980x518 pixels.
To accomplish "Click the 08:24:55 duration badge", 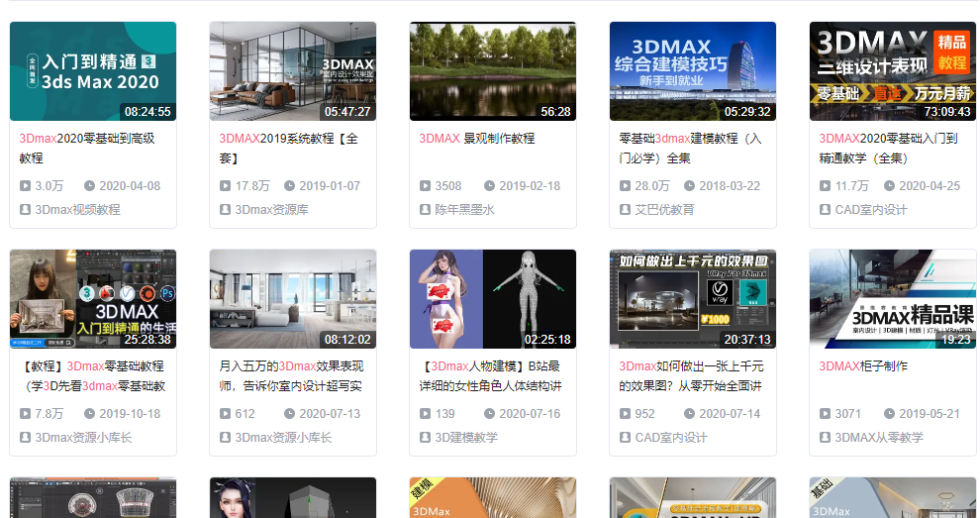I will (147, 111).
